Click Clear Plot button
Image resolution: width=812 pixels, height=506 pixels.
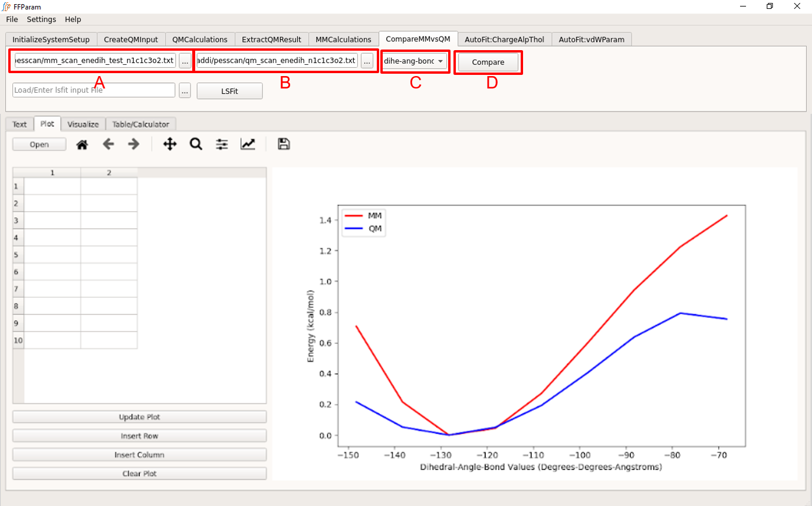(x=139, y=474)
